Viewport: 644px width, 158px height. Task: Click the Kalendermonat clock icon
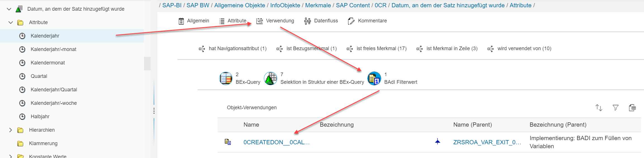pyautogui.click(x=22, y=63)
